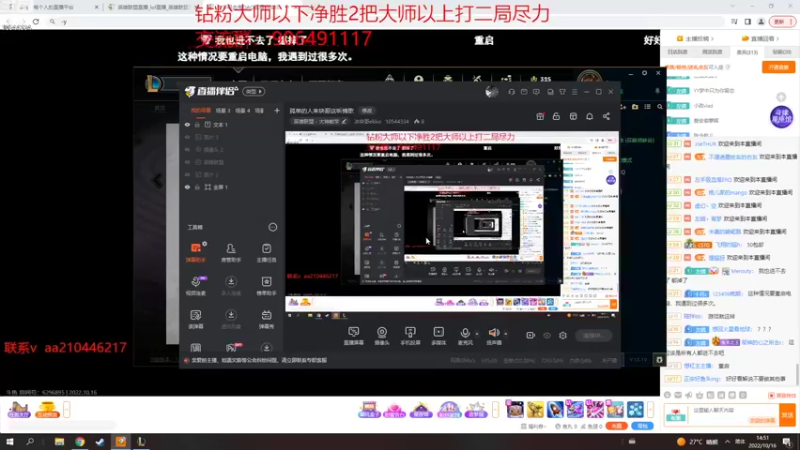Click the chat panel vertical scrollbar
The height and width of the screenshot is (450, 800).
(x=797, y=375)
